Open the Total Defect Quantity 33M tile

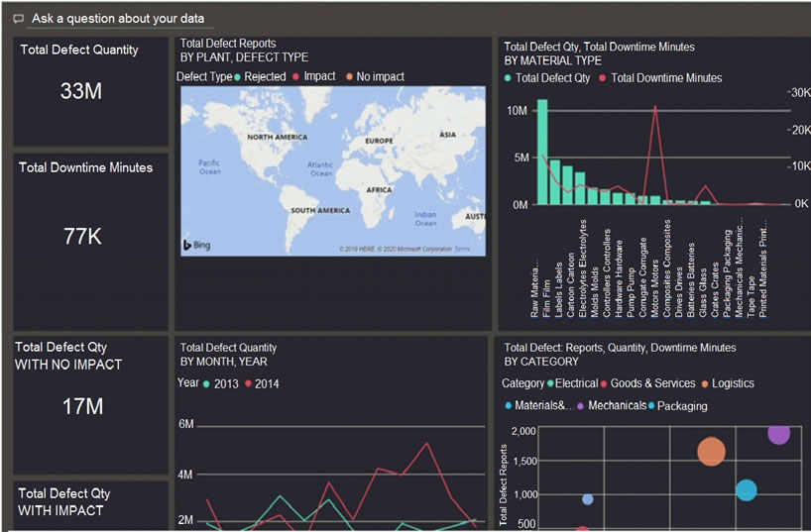[91, 91]
